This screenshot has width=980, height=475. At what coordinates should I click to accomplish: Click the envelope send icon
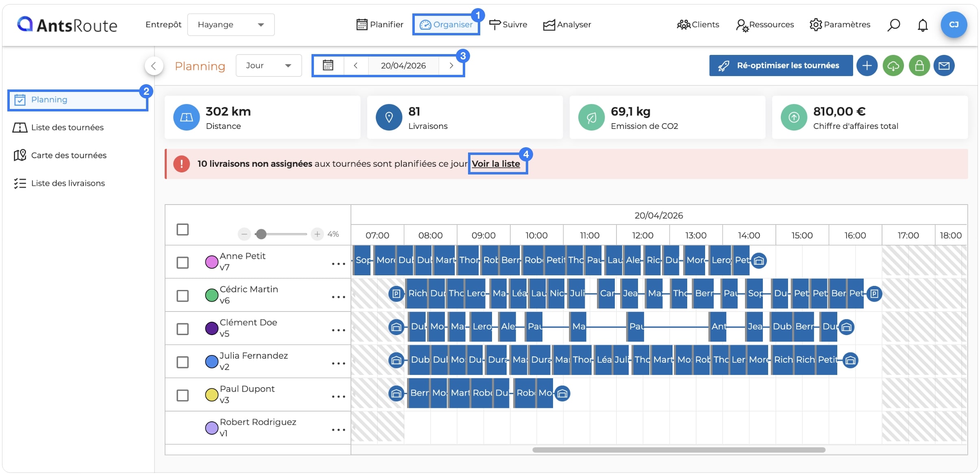(944, 65)
